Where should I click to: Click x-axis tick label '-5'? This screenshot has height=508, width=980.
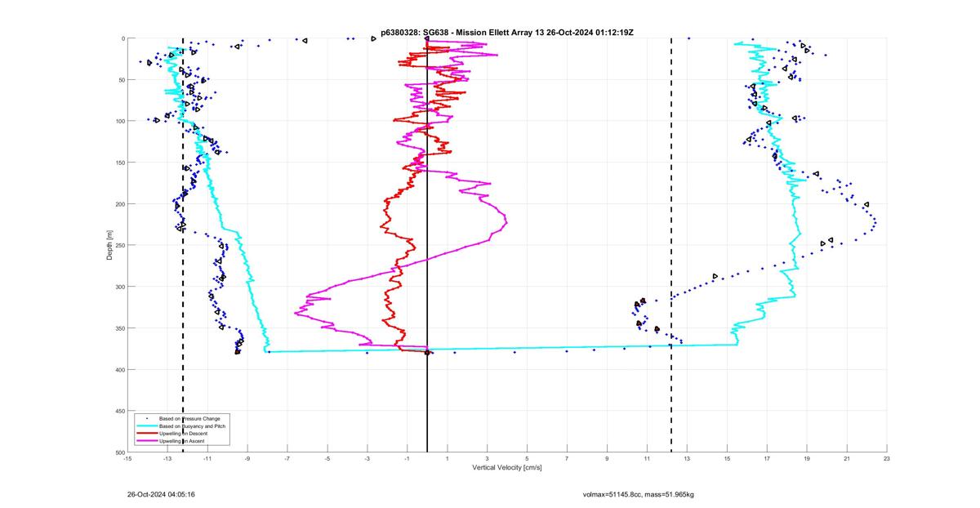pos(327,458)
